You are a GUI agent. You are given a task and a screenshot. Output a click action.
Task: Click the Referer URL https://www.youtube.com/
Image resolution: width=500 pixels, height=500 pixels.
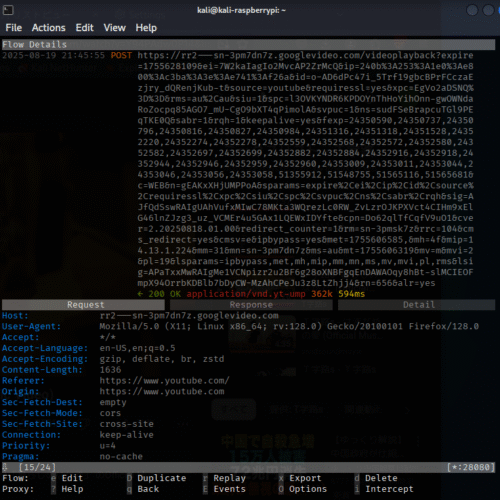[x=164, y=381]
